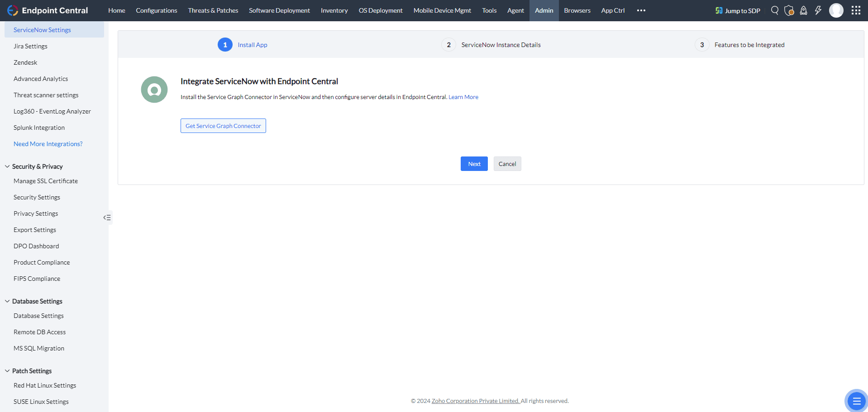The height and width of the screenshot is (412, 868).
Task: Click step 2 ServiceNow Instance Details
Action: coord(501,44)
